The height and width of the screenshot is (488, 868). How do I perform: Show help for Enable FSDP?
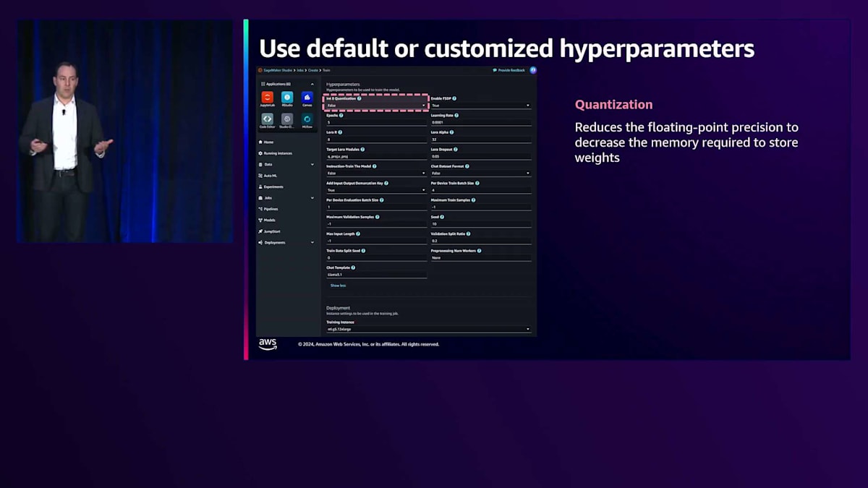click(454, 98)
